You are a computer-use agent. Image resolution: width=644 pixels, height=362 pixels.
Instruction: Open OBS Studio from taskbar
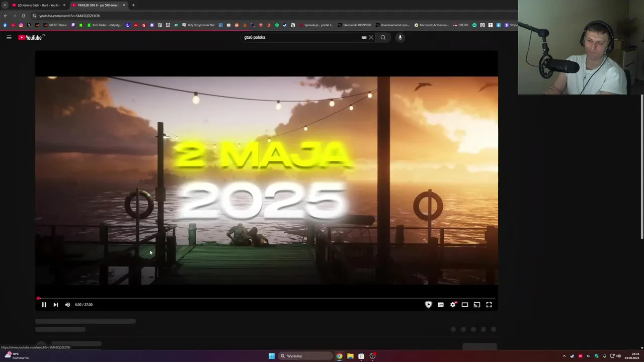(x=372, y=356)
